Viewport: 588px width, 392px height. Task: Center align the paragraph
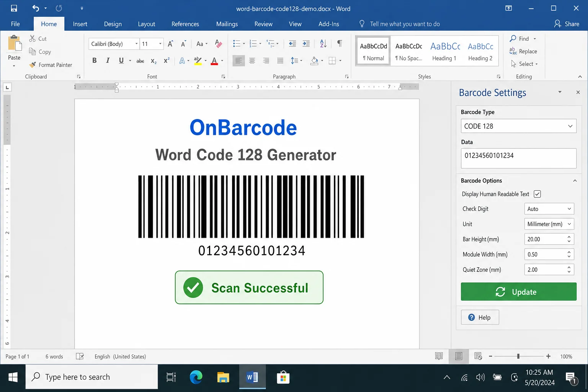[252, 60]
